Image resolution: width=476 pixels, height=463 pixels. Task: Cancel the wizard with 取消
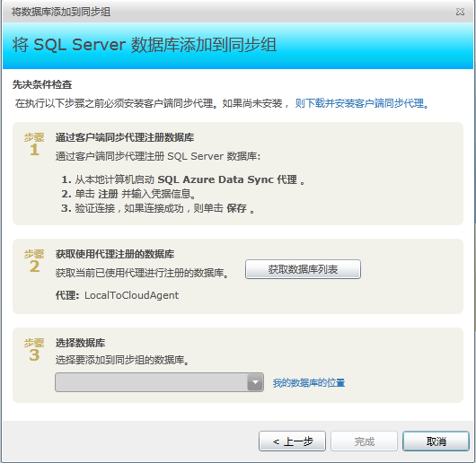(x=436, y=441)
